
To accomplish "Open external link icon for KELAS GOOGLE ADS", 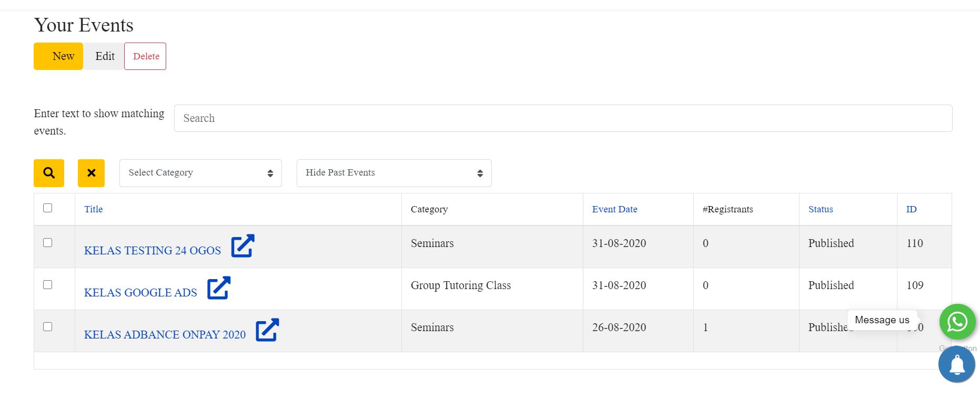I will [219, 288].
